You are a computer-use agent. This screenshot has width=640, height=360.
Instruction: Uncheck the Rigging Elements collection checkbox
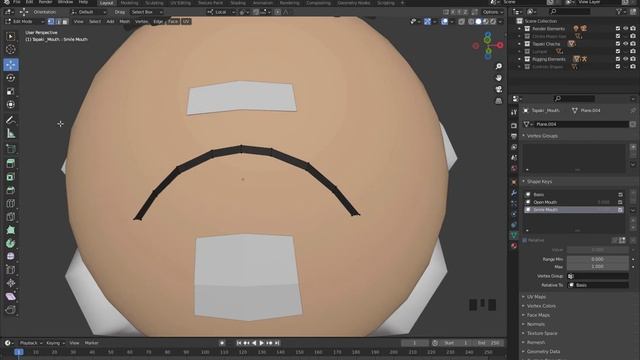tap(618, 59)
